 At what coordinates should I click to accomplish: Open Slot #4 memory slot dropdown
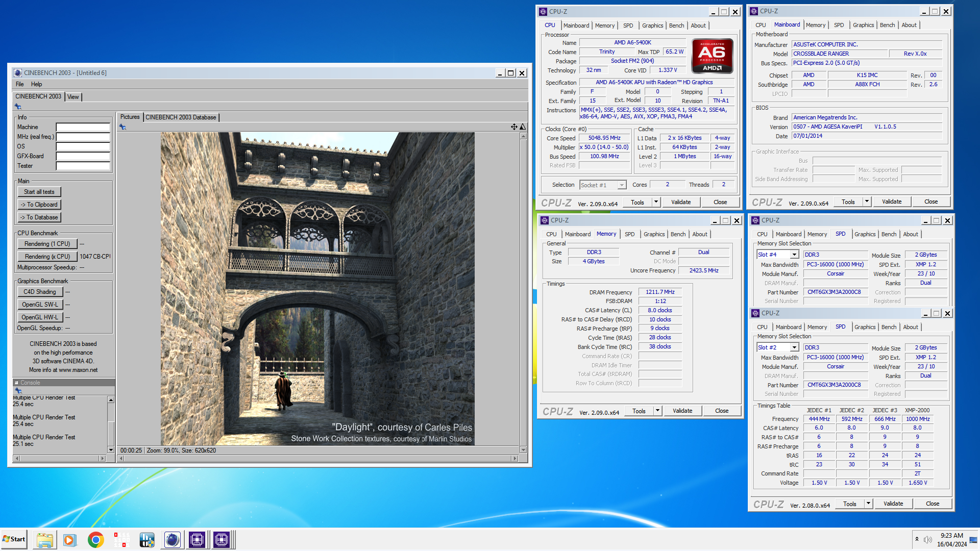pos(794,255)
